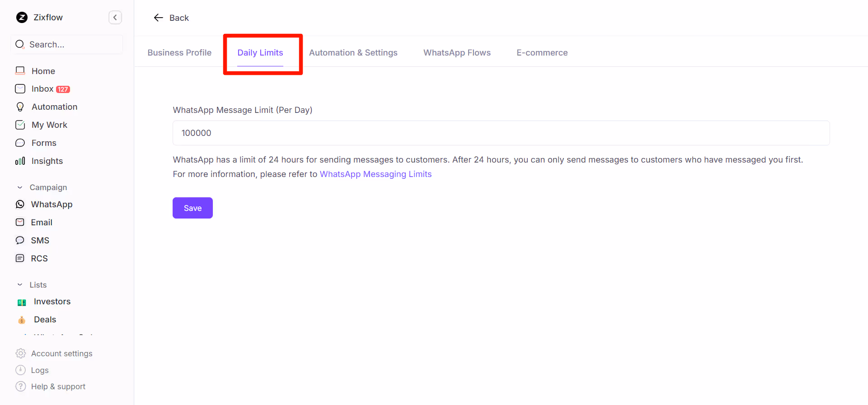Click the back arrow icon
Viewport: 868px width, 405px height.
tap(158, 18)
